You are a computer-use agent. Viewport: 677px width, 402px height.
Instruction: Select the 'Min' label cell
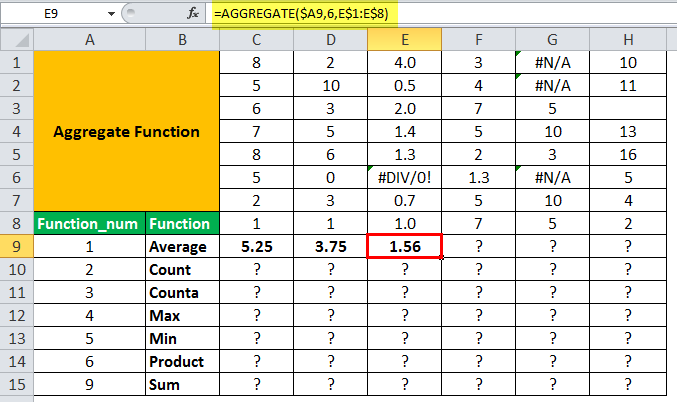click(182, 339)
